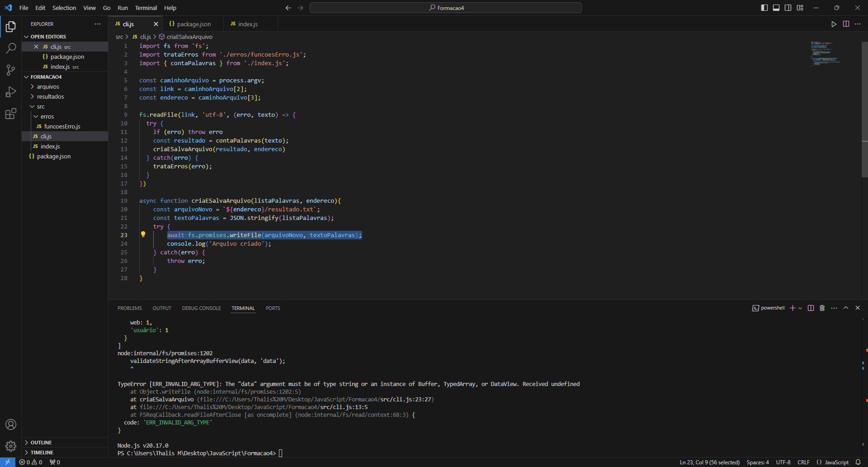Open the Extensions view icon
868x467 pixels.
tap(11, 114)
